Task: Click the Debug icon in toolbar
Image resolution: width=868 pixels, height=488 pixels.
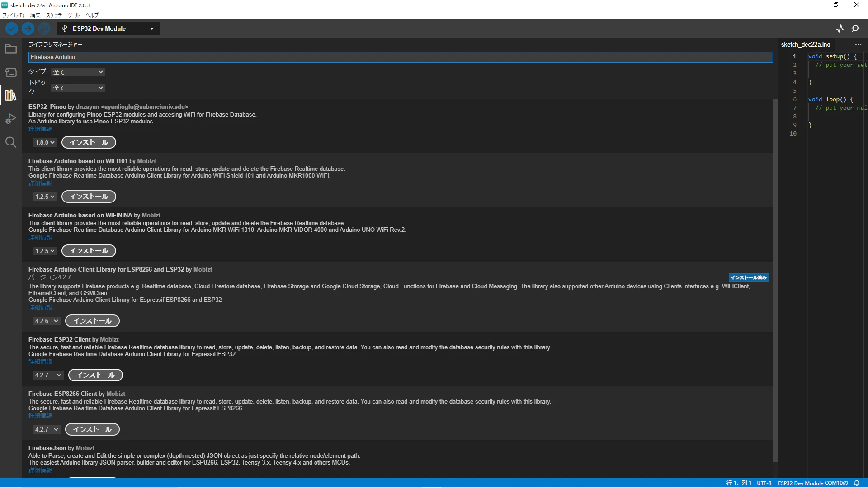Action: pos(44,28)
